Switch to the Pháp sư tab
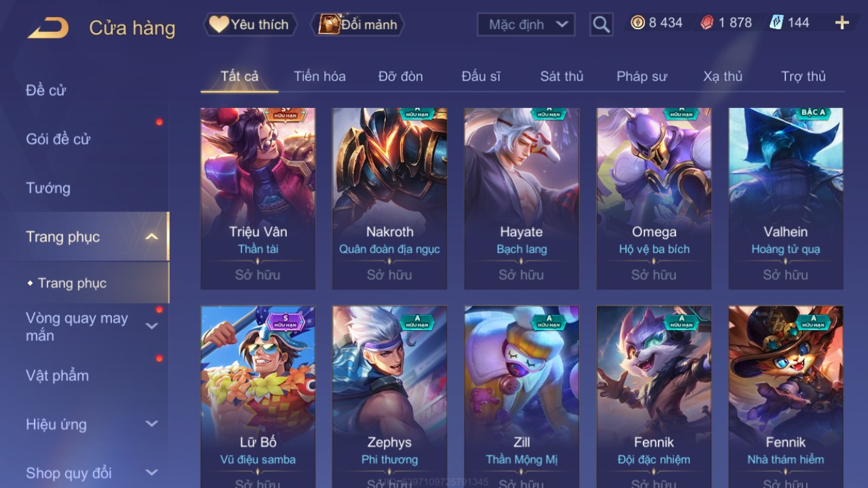The image size is (868, 488). pos(642,76)
